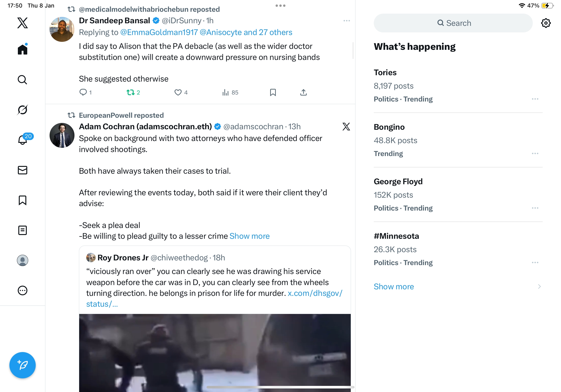Screen dimensions: 561x392
Task: Click the Search input field
Action: tap(453, 23)
